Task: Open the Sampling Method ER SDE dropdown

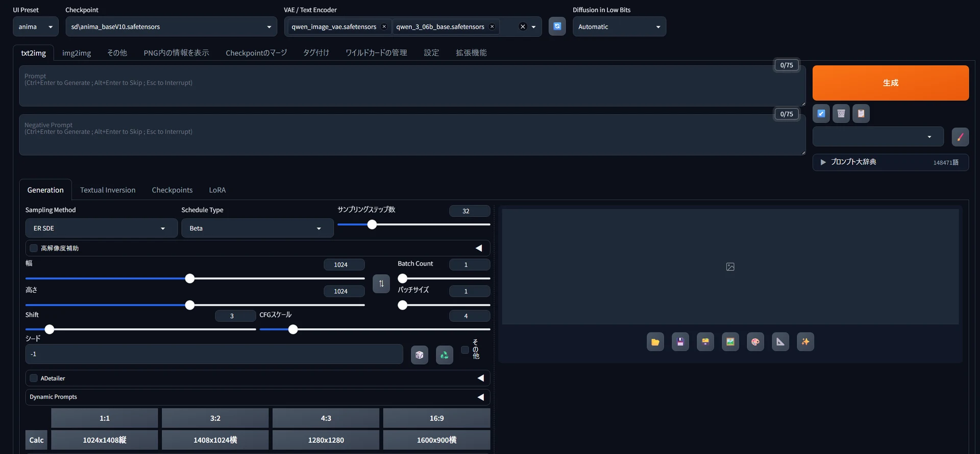Action: pyautogui.click(x=102, y=228)
